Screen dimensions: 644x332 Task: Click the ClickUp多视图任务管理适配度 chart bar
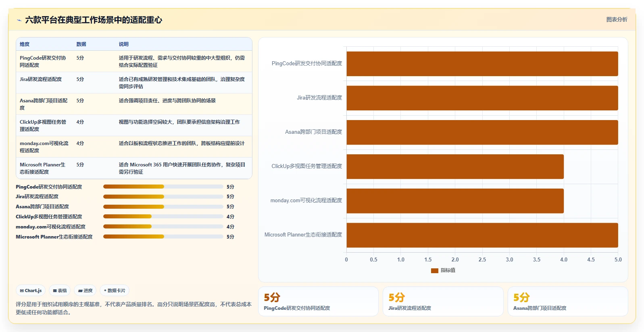455,166
